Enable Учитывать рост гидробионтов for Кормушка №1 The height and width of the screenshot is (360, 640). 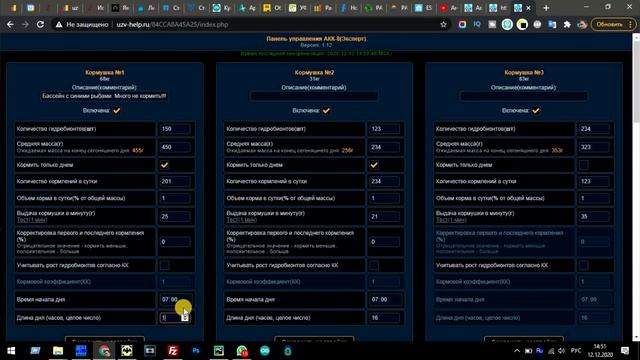coord(164,265)
